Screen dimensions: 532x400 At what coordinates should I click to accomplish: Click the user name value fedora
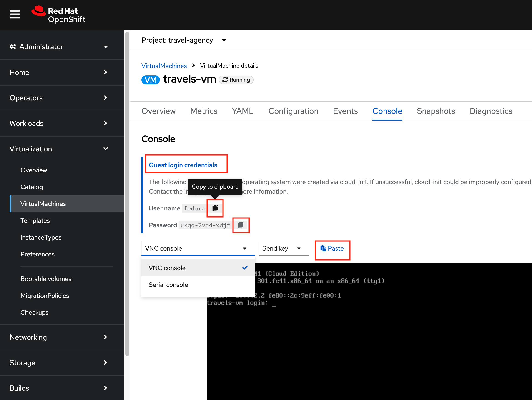[x=194, y=208]
